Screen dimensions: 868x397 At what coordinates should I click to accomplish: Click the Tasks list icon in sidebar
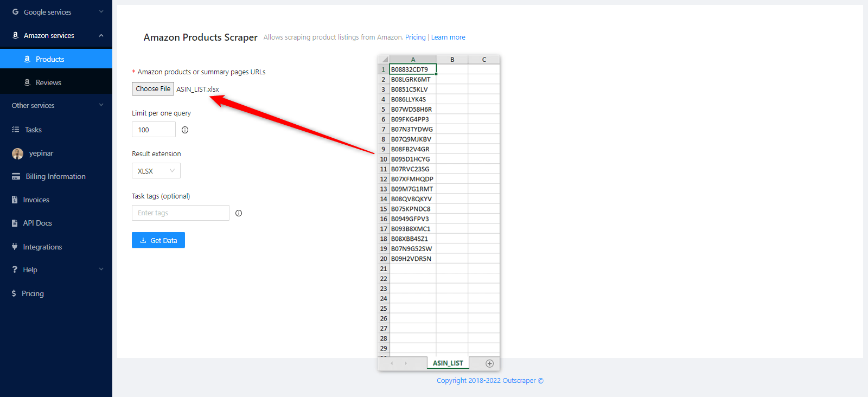pyautogui.click(x=15, y=130)
